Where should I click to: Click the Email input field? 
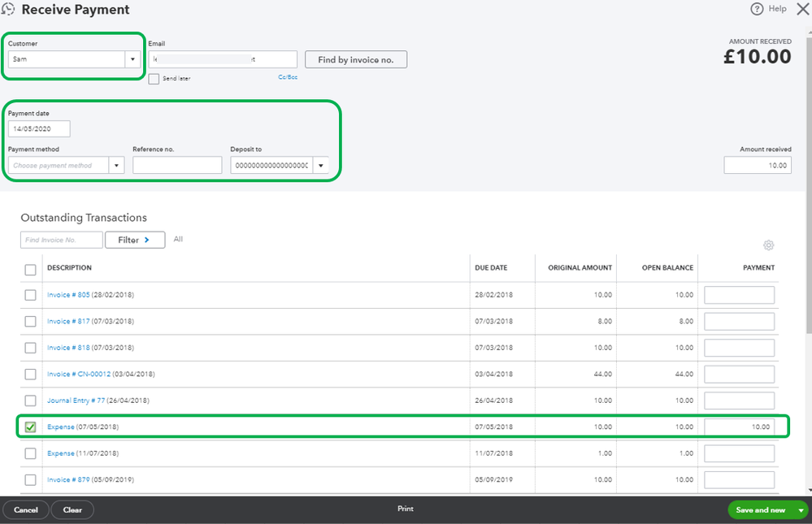223,59
